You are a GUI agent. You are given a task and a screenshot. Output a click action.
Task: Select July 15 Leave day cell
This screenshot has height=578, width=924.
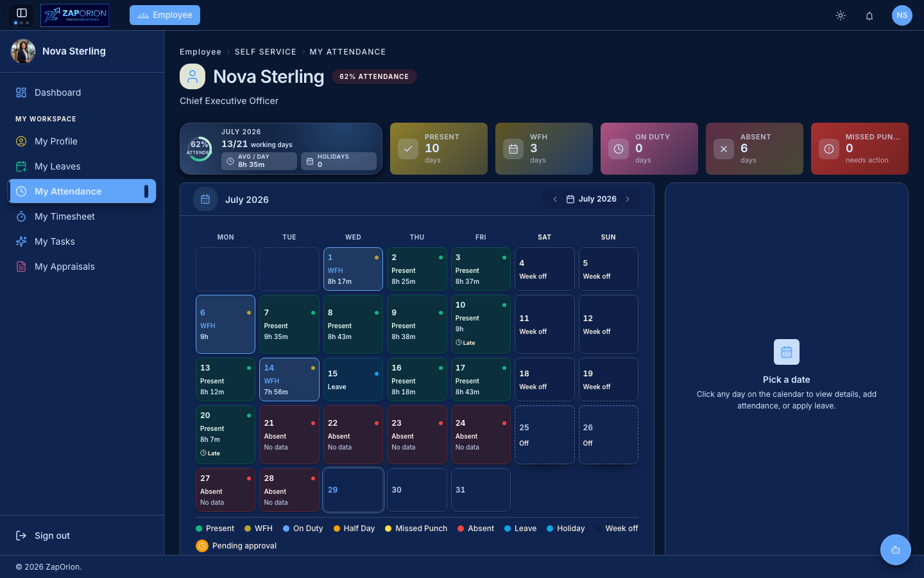coord(353,380)
